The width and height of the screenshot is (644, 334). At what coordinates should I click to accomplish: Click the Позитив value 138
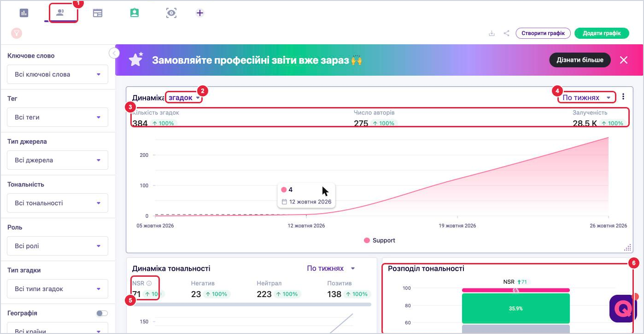pyautogui.click(x=334, y=294)
